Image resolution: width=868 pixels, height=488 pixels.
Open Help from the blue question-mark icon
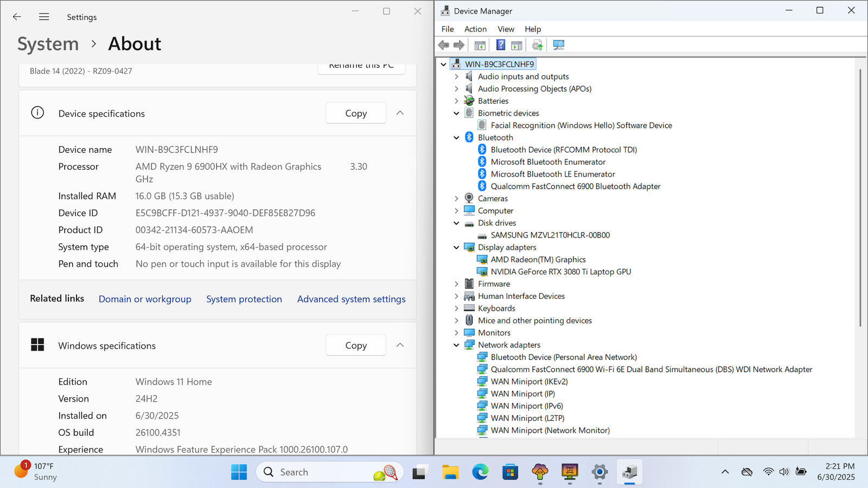click(500, 45)
